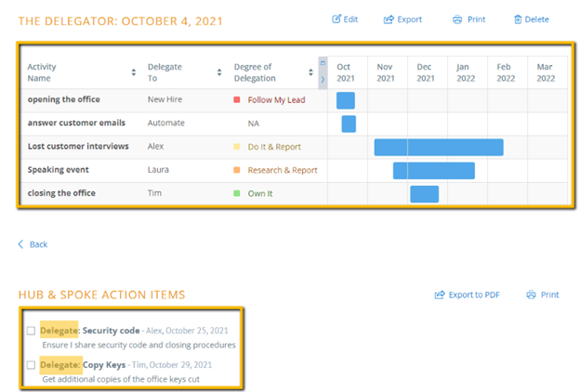Click the printer icon in the Hub & Spoke section

pyautogui.click(x=531, y=294)
